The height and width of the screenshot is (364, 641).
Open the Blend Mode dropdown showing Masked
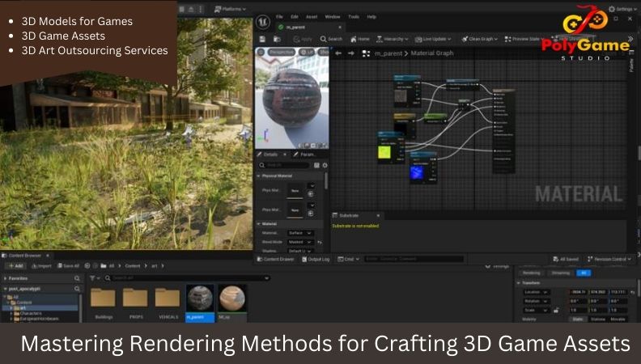pyautogui.click(x=300, y=242)
